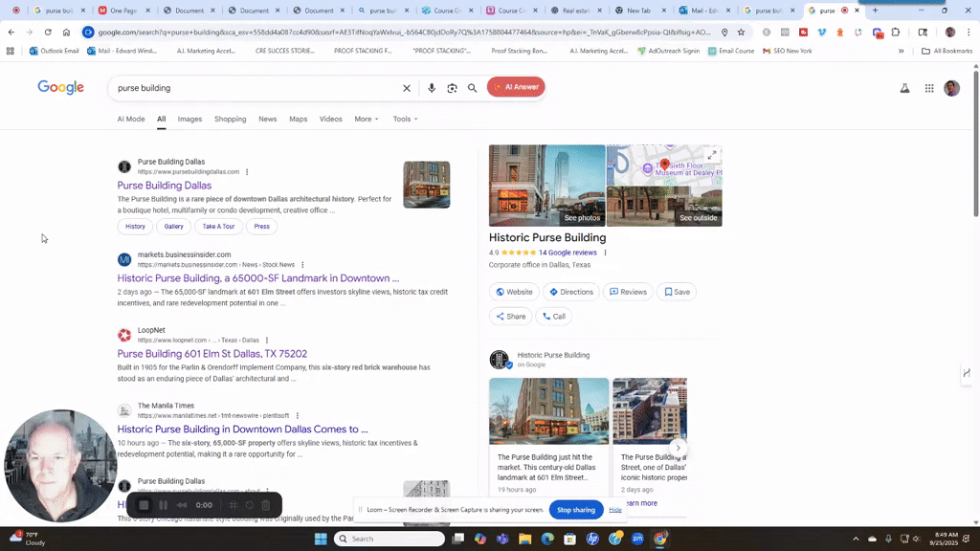Expand the map in knowledge panel

point(712,155)
